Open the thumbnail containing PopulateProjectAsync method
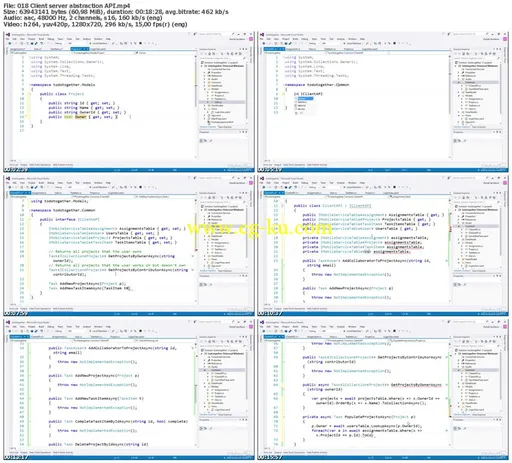Screen dimensions: 512x463 (x=383, y=390)
